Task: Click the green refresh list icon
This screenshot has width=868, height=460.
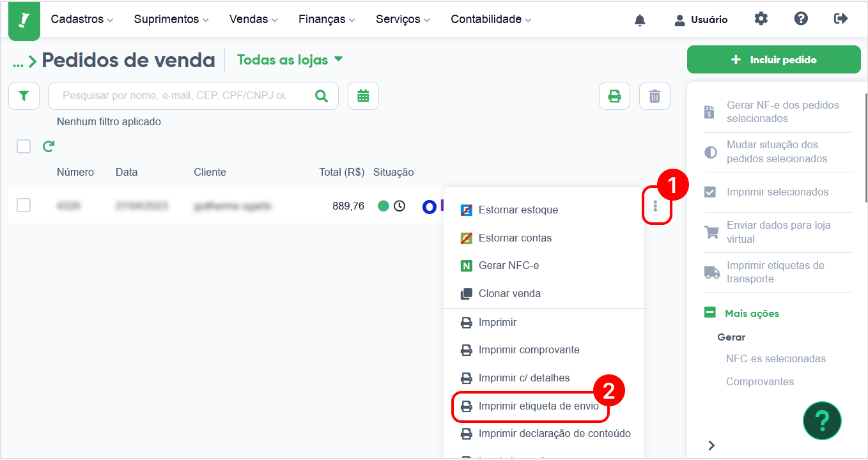Action: pyautogui.click(x=49, y=146)
